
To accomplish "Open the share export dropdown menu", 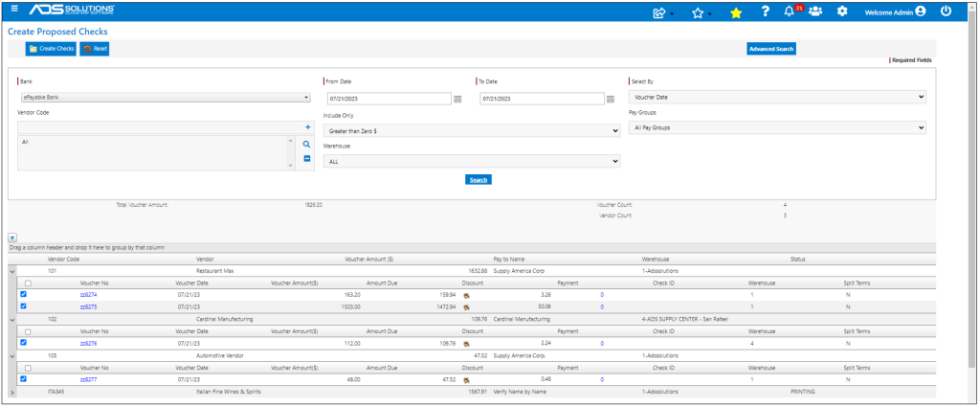I will (662, 12).
